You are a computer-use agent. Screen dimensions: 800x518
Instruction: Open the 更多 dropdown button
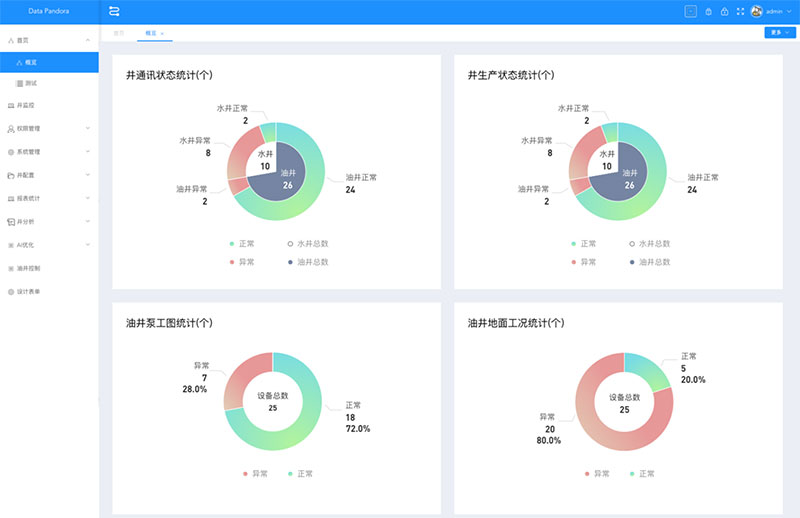pos(779,32)
